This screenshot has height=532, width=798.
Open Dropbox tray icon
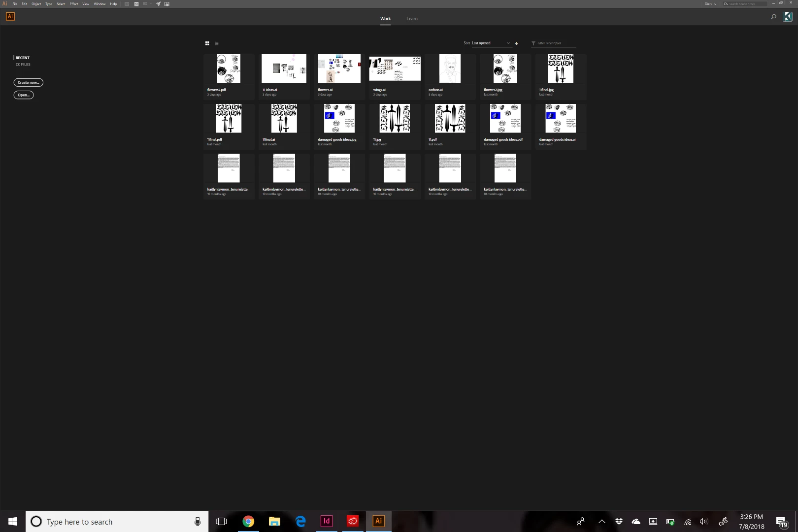point(619,521)
